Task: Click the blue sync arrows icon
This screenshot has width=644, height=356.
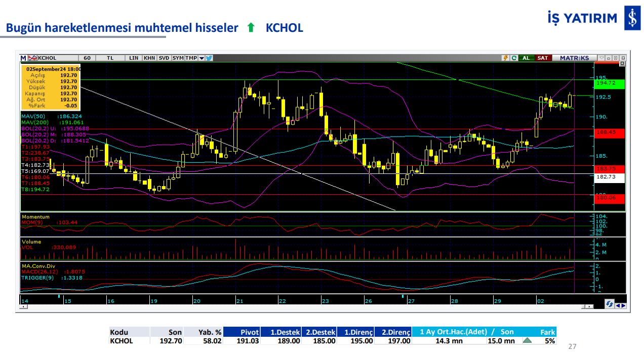Action: [610, 304]
